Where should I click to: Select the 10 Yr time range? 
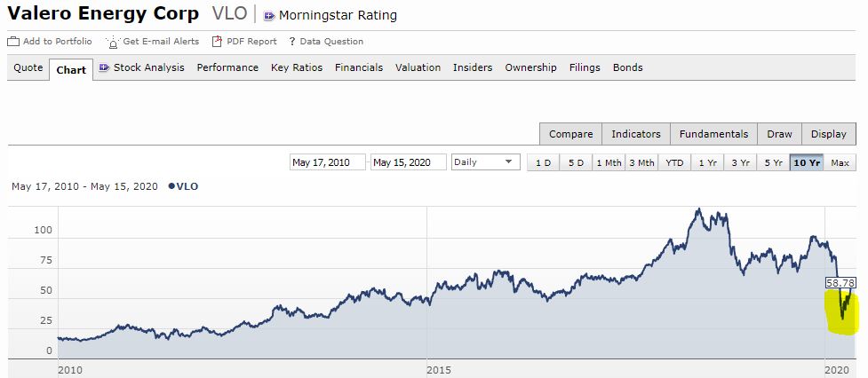coord(807,162)
